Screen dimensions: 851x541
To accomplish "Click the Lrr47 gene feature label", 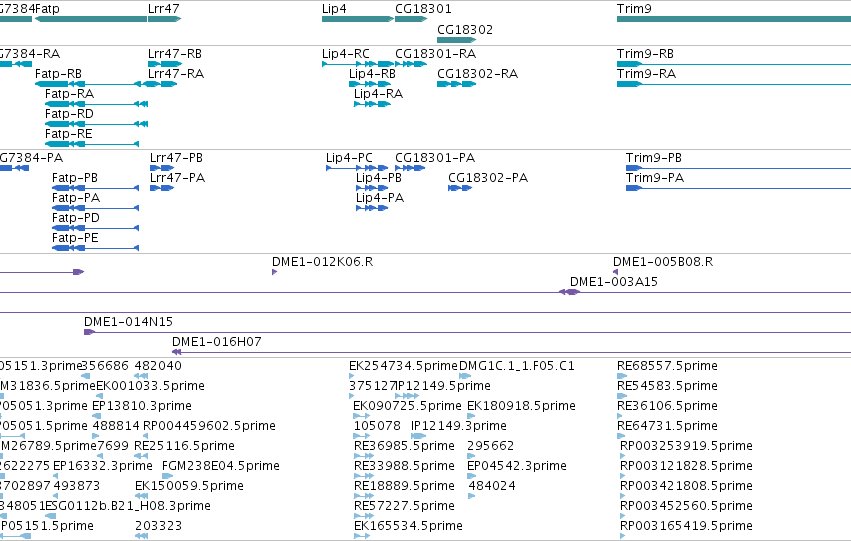I will point(163,9).
